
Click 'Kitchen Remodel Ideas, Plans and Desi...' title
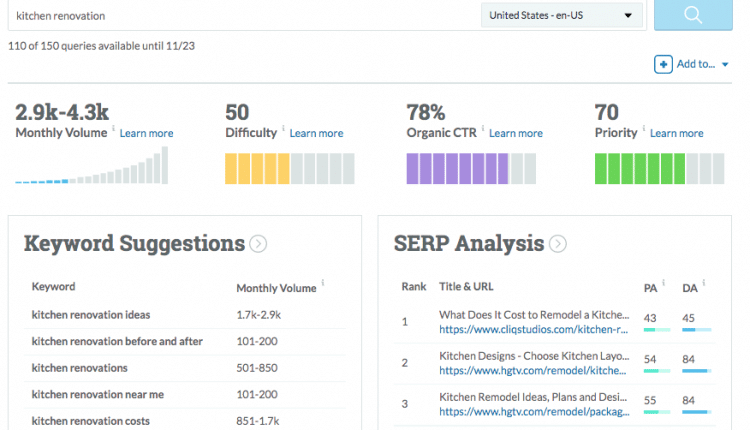(x=533, y=397)
